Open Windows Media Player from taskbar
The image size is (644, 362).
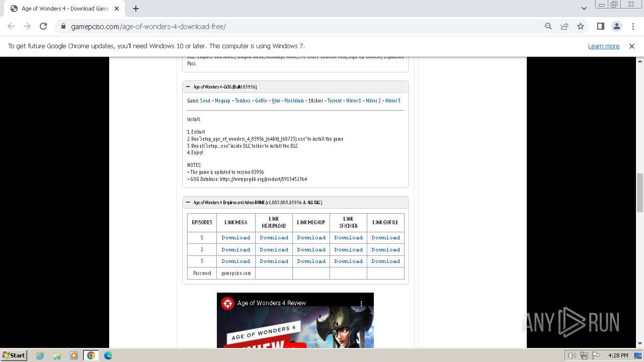[74, 355]
